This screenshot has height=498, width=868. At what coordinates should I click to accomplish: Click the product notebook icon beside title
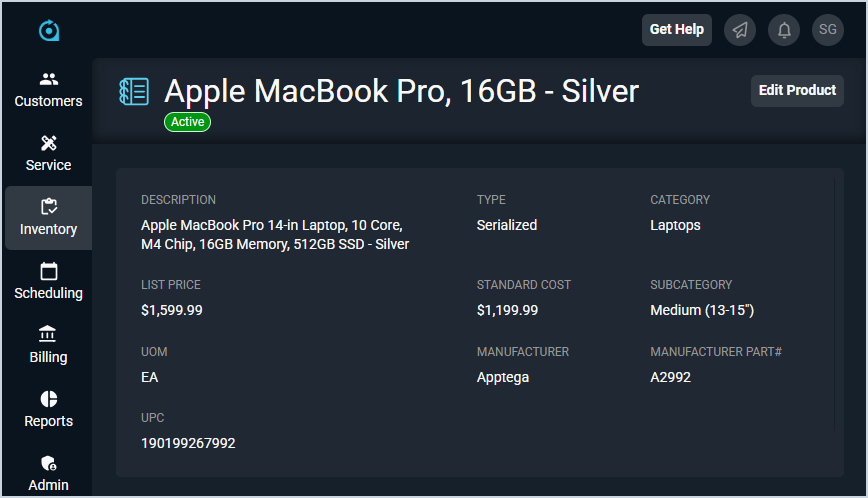(134, 91)
